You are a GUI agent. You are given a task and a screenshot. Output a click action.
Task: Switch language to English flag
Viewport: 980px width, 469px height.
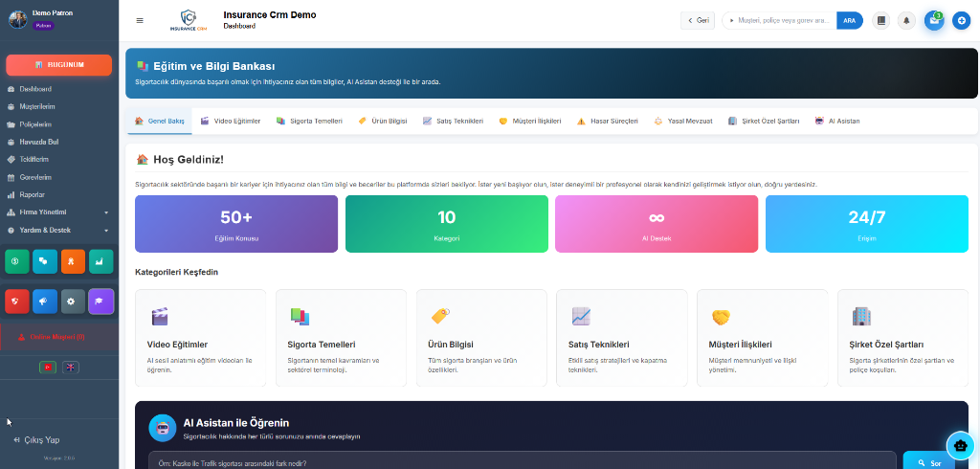pyautogui.click(x=71, y=368)
